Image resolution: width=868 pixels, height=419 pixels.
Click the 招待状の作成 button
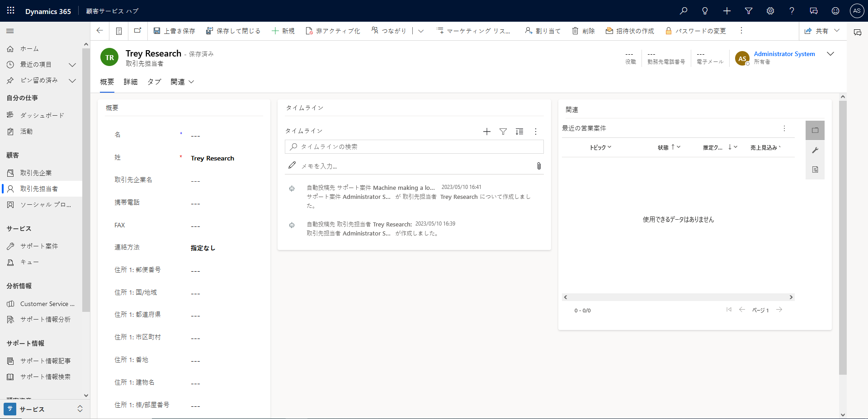(x=630, y=31)
